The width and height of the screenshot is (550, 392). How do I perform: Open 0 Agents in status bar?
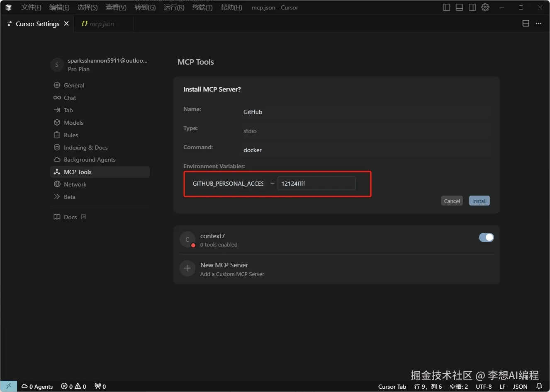pos(37,386)
